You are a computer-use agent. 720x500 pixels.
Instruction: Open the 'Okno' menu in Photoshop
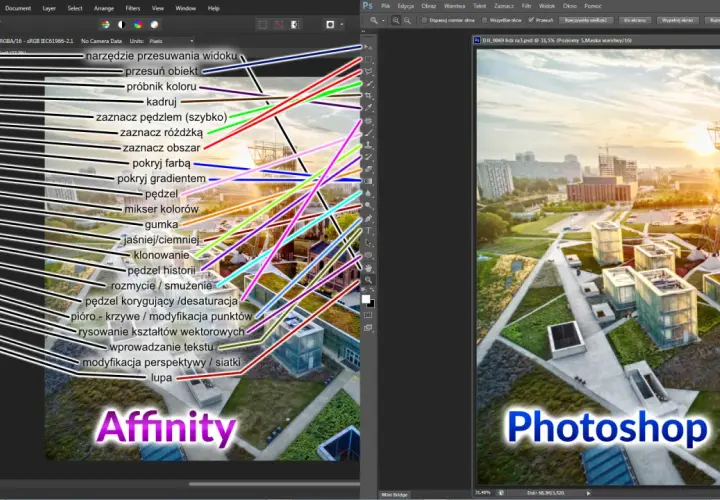[x=569, y=6]
